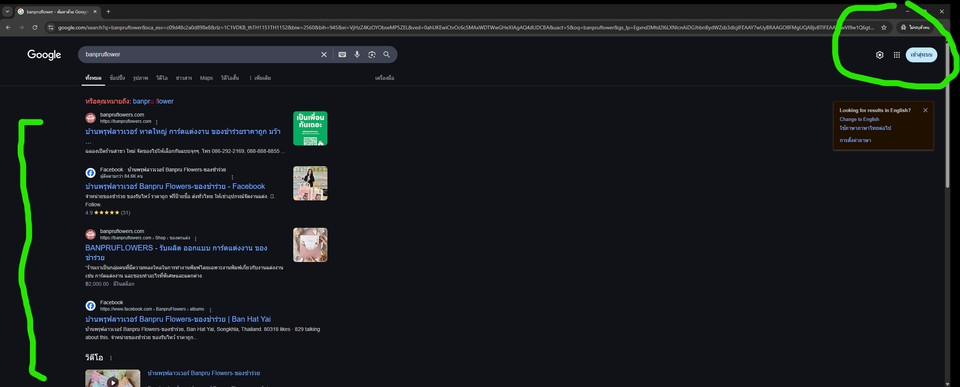Open a new browser tab
This screenshot has width=960, height=387.
click(x=108, y=12)
